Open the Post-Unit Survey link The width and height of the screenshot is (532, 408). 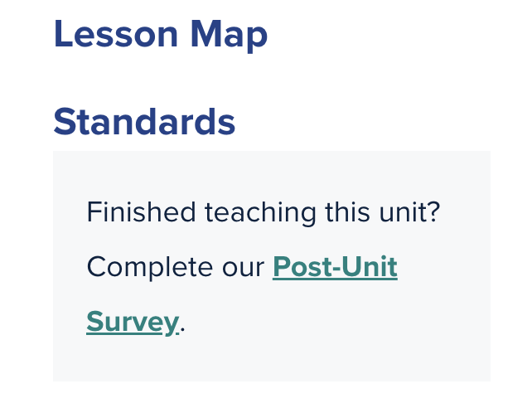(x=335, y=268)
